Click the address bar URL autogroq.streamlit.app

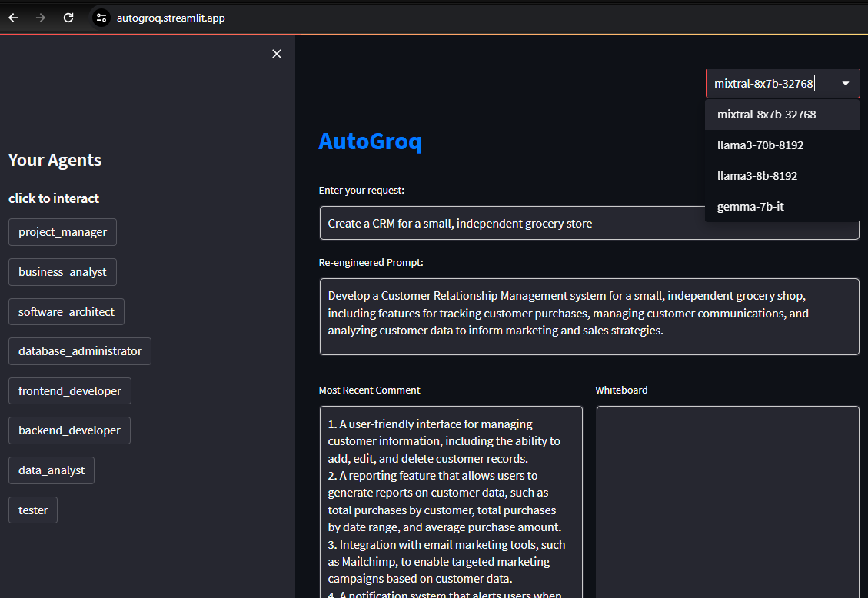pos(171,18)
